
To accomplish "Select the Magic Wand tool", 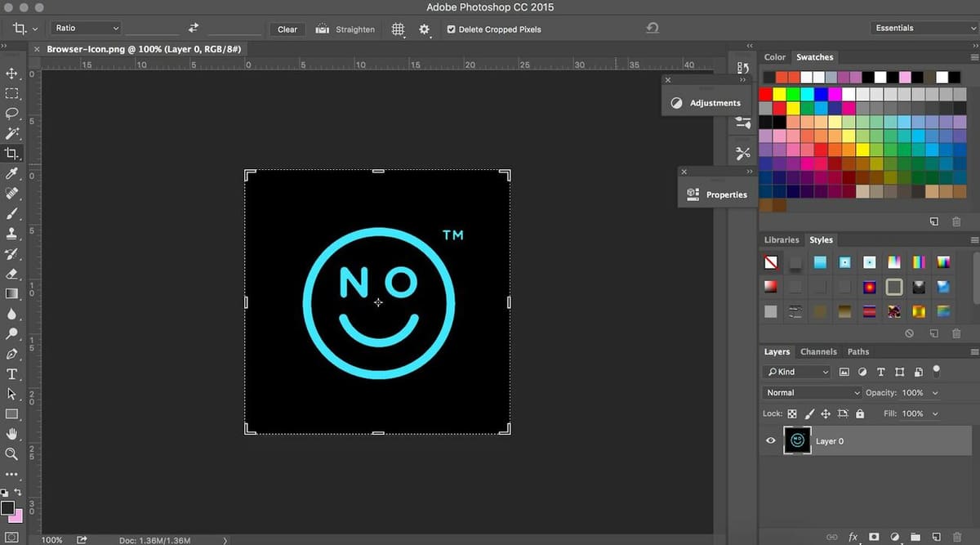I will [x=11, y=133].
